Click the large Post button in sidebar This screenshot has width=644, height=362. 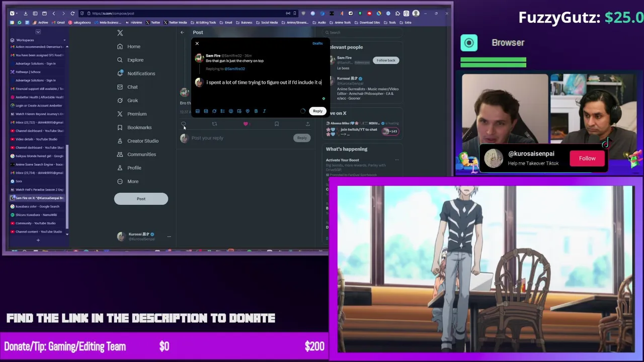coord(141,199)
